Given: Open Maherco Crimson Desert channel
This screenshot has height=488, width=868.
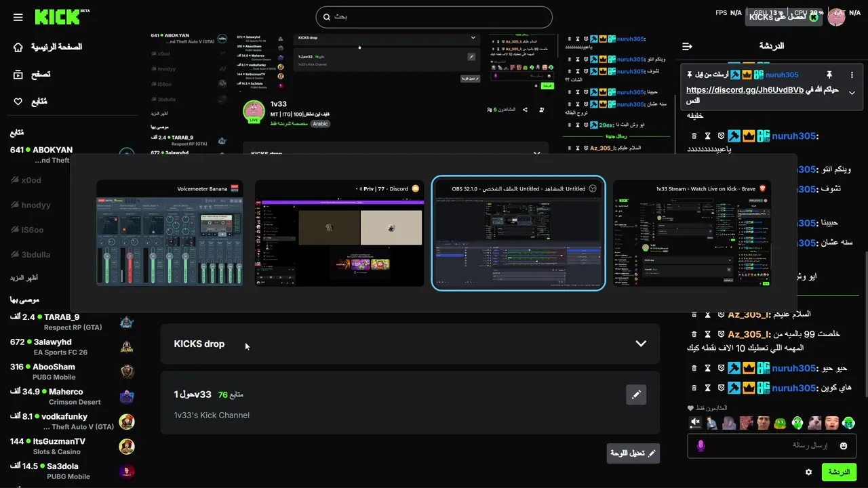Looking at the screenshot, I should [71, 396].
